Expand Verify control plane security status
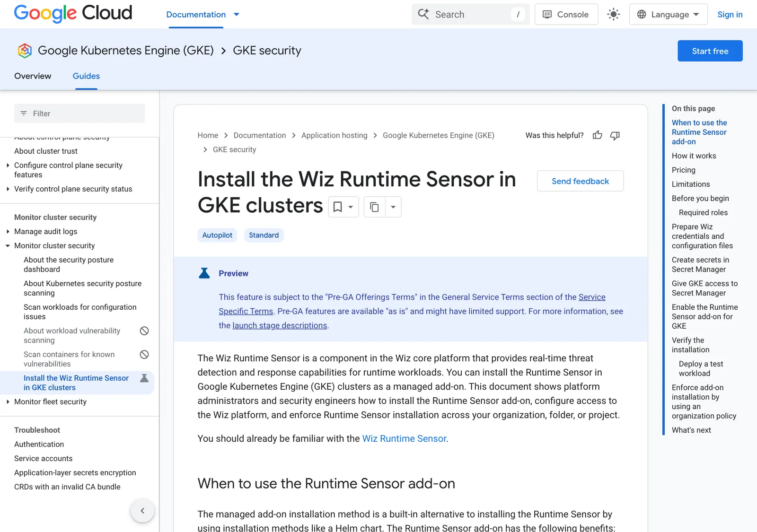The height and width of the screenshot is (532, 757). pyautogui.click(x=8, y=189)
